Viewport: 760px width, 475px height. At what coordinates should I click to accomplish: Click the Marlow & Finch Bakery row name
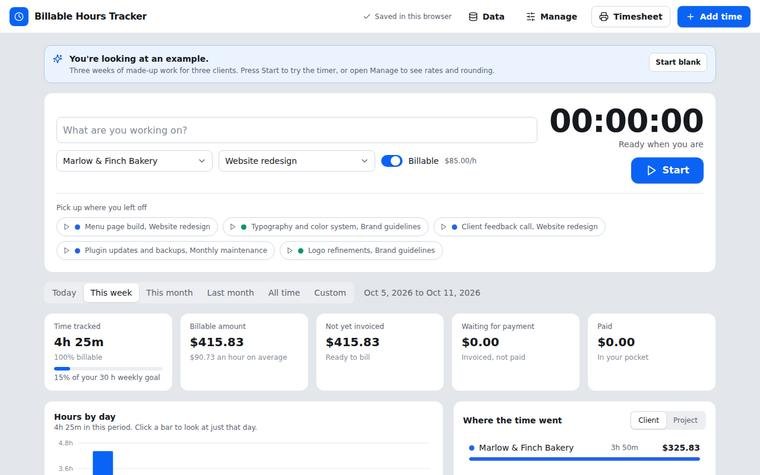(x=526, y=448)
